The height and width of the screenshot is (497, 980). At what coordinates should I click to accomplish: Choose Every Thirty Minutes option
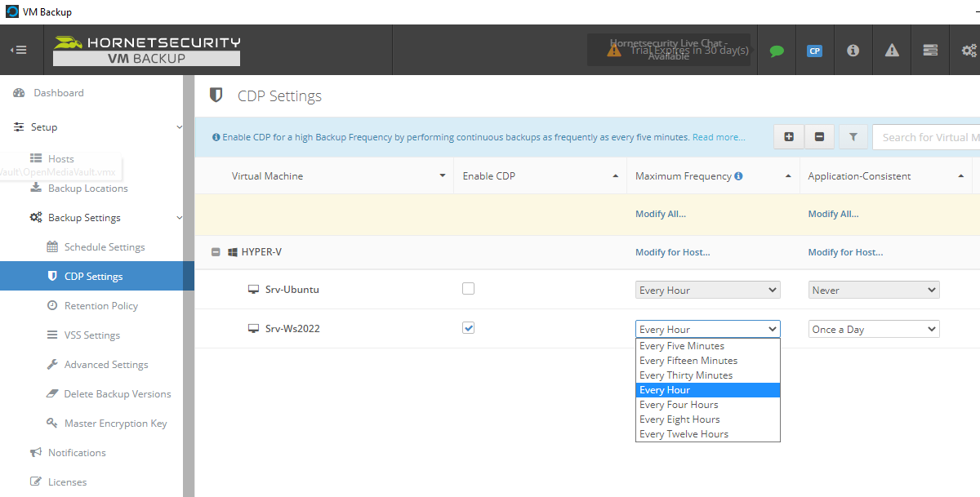coord(708,375)
